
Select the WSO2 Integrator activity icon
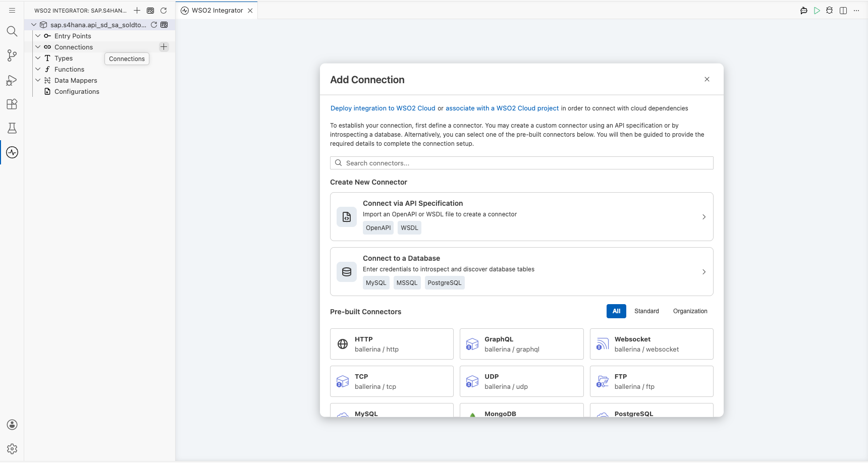click(12, 152)
